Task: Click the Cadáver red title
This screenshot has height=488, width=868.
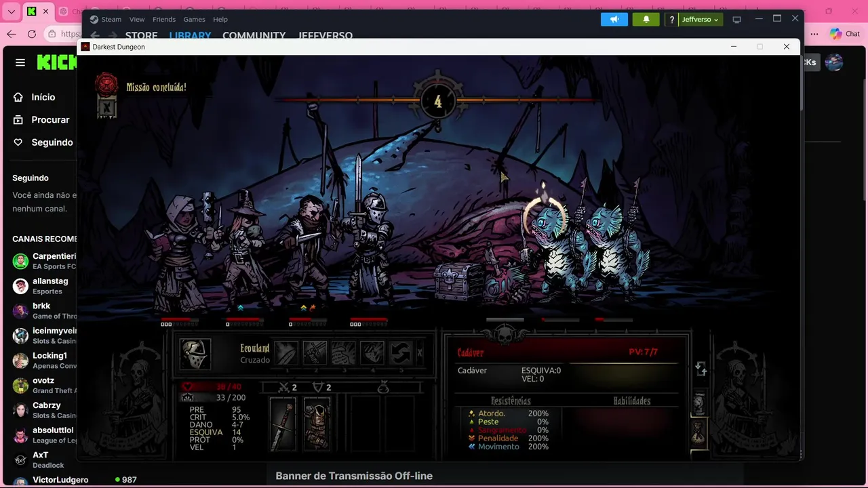Action: point(471,352)
